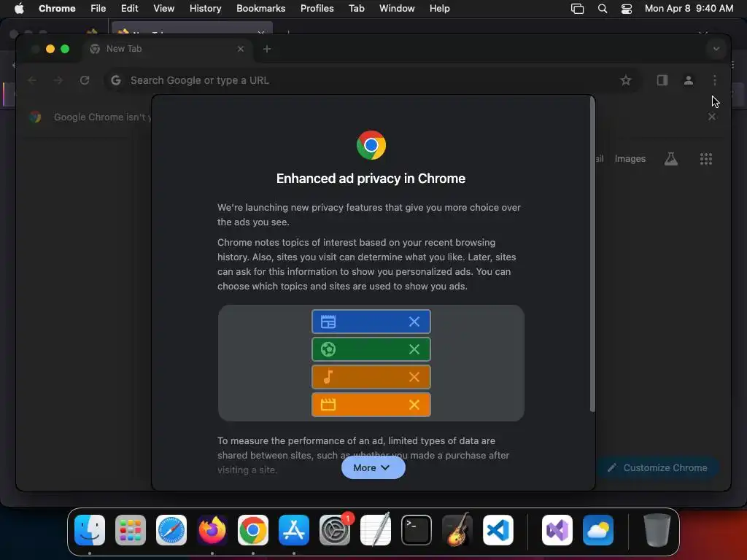Click the forward navigation arrow
The width and height of the screenshot is (747, 560).
pyautogui.click(x=58, y=80)
